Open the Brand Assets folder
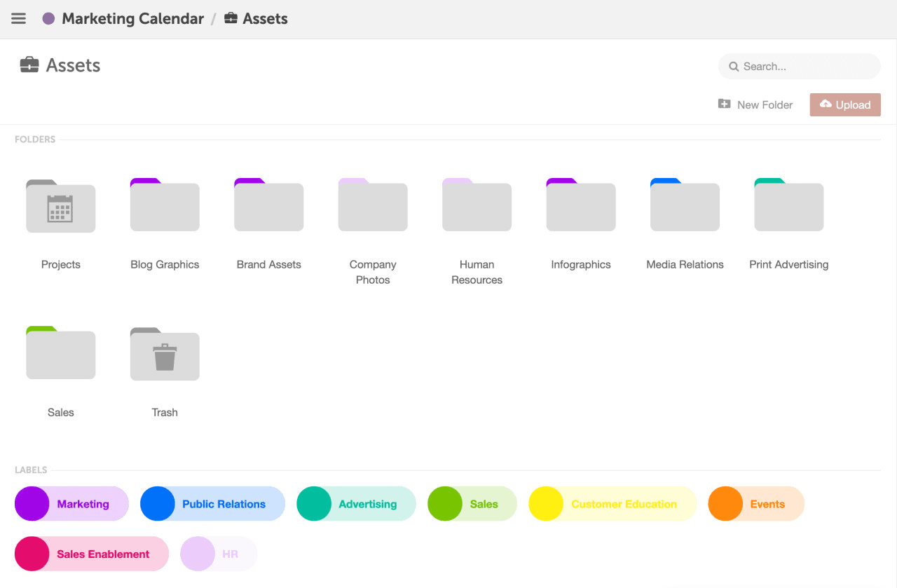 click(x=269, y=206)
